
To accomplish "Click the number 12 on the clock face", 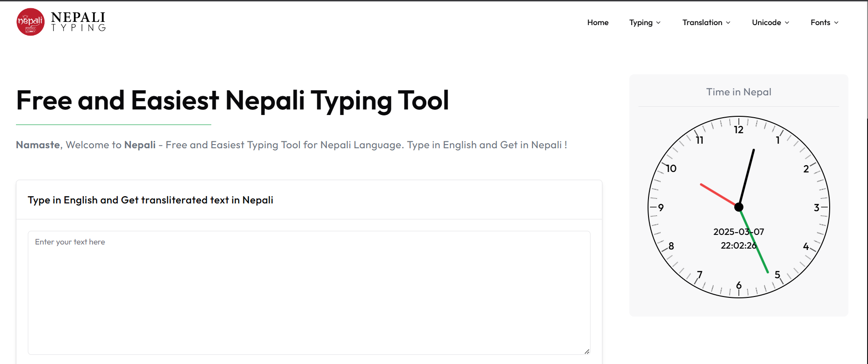I will click(738, 130).
